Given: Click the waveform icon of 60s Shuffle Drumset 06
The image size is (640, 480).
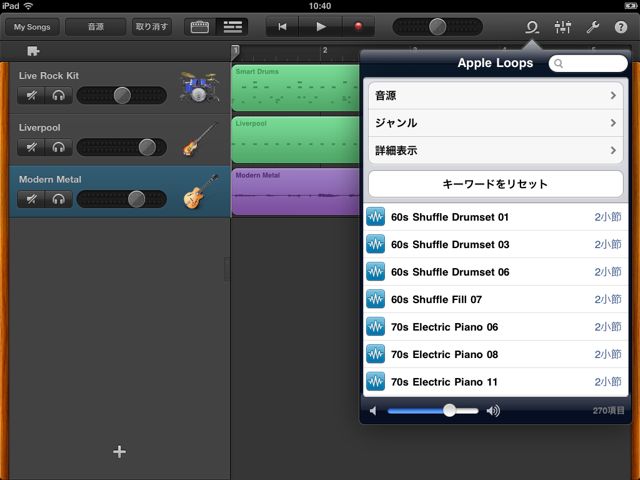Looking at the screenshot, I should pos(375,272).
